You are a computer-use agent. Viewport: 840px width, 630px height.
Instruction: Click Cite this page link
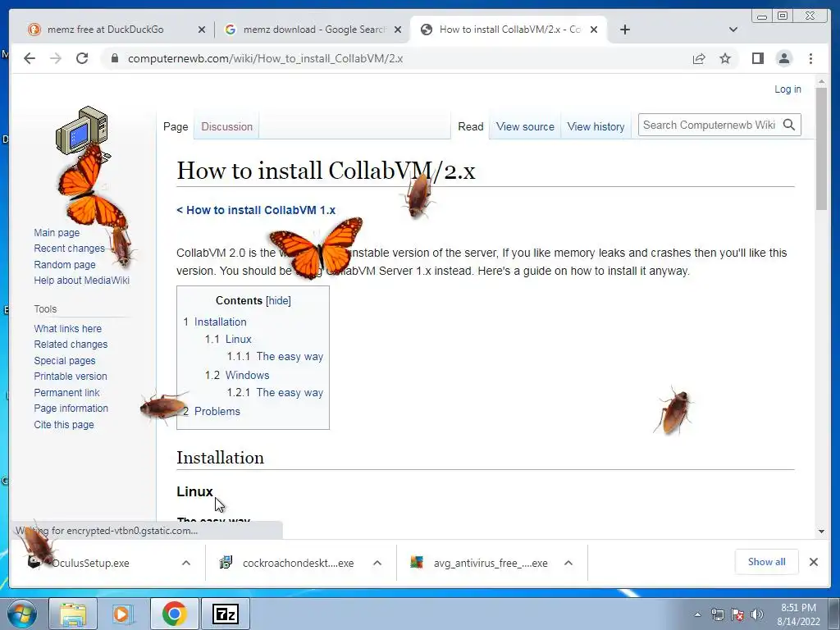click(64, 425)
